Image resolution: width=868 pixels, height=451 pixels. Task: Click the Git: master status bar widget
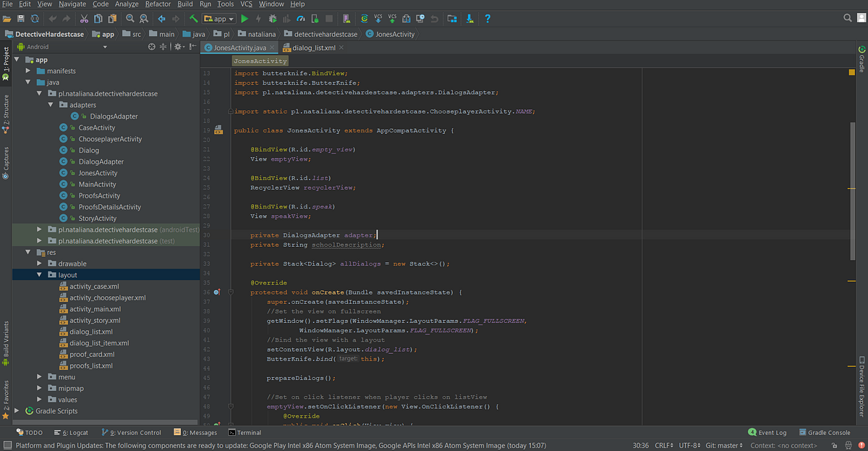(x=723, y=445)
